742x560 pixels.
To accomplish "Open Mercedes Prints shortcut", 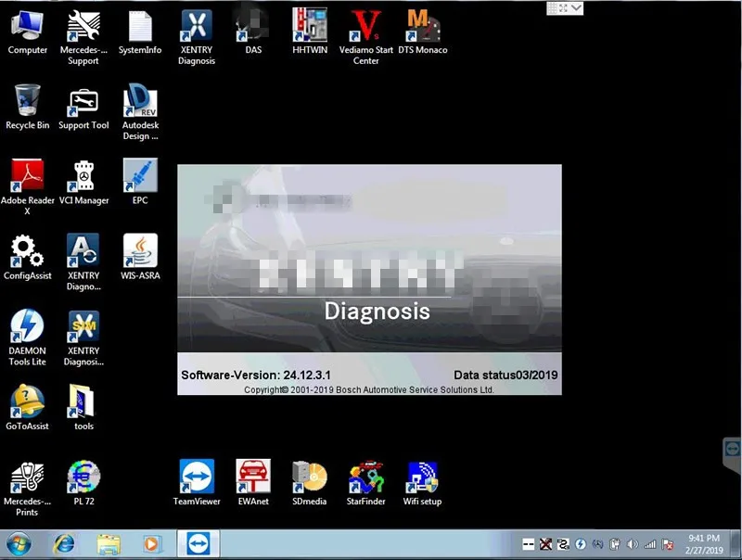I will (28, 490).
